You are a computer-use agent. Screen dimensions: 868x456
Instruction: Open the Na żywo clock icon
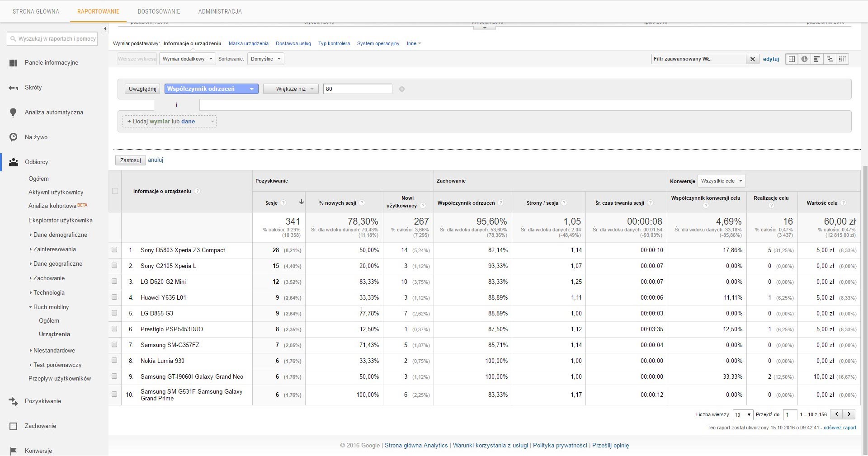(x=13, y=137)
